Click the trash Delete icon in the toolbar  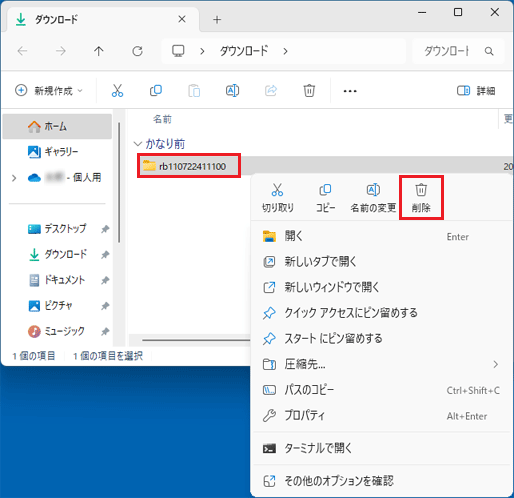tap(309, 91)
